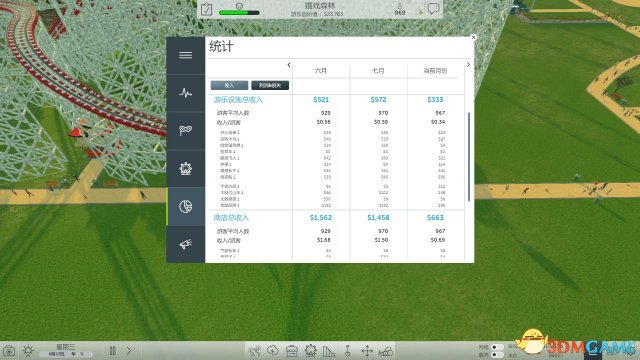Open the theater masks section in the sidebar
Screen dimensions: 640x360
185,131
